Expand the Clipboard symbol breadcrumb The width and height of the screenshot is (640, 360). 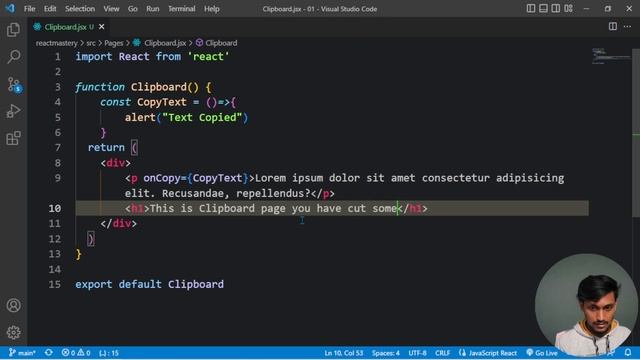[x=216, y=43]
